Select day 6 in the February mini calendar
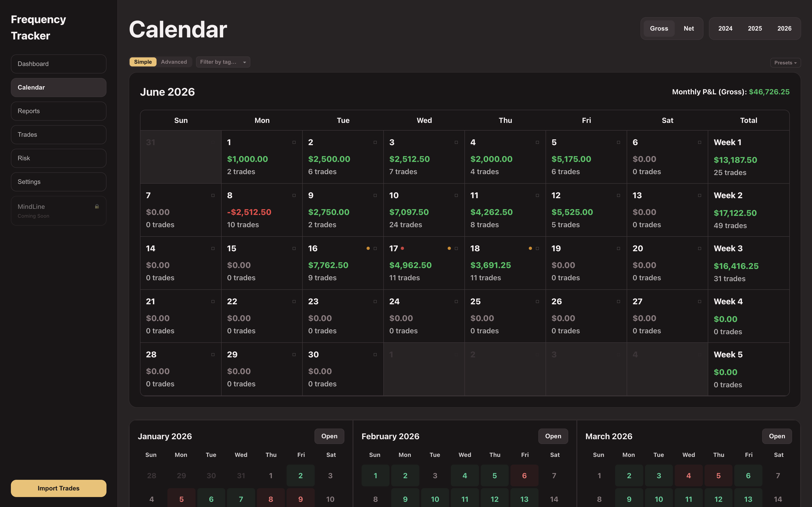The image size is (812, 507). click(524, 475)
